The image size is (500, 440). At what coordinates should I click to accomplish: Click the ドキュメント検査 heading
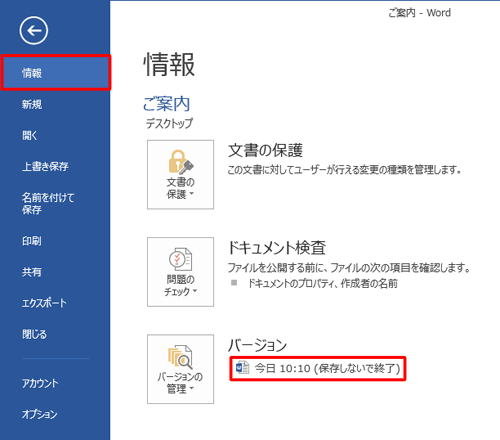click(277, 248)
